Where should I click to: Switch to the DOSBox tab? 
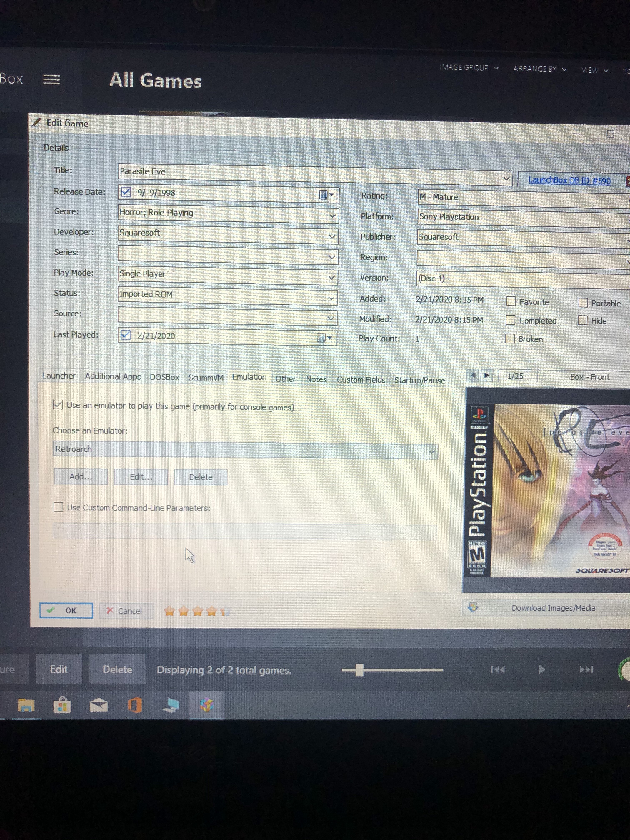pyautogui.click(x=164, y=377)
